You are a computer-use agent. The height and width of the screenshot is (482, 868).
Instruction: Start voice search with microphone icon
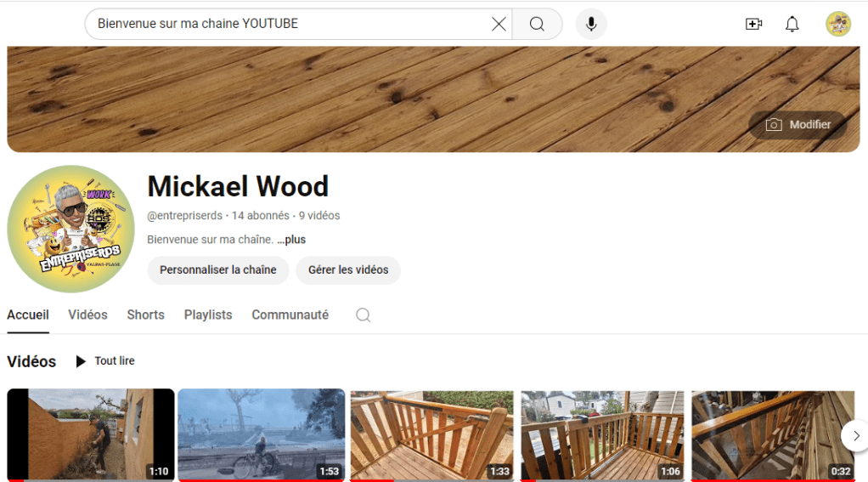[591, 24]
